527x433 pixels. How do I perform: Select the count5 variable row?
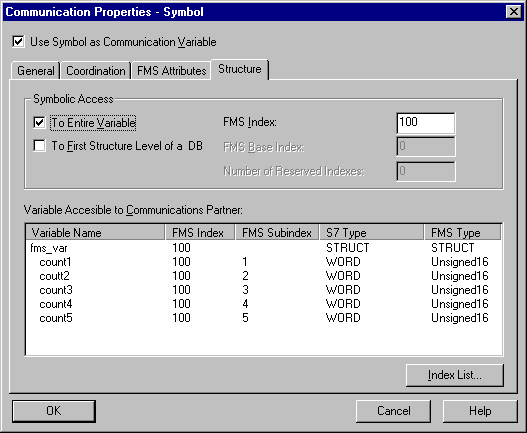(x=264, y=318)
